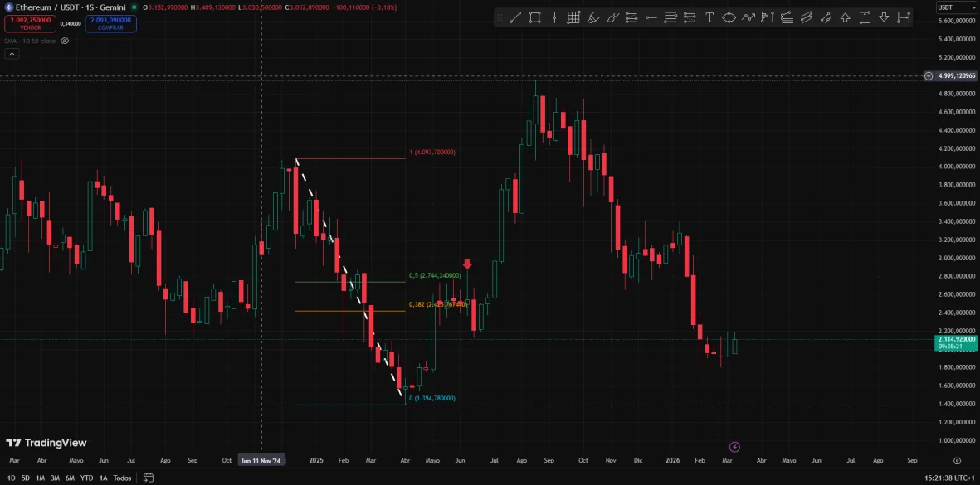Select the three parallel lines tool
The height and width of the screenshot is (485, 980).
(x=670, y=17)
